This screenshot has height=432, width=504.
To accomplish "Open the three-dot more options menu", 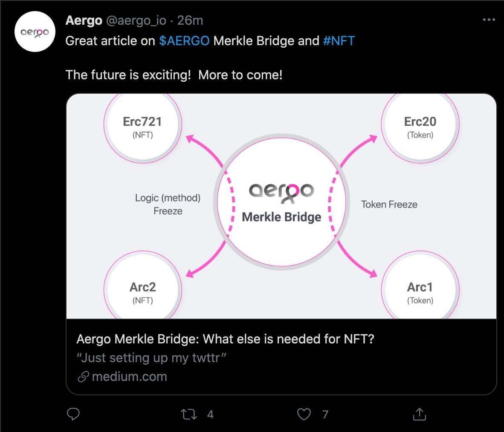I will pos(489,20).
